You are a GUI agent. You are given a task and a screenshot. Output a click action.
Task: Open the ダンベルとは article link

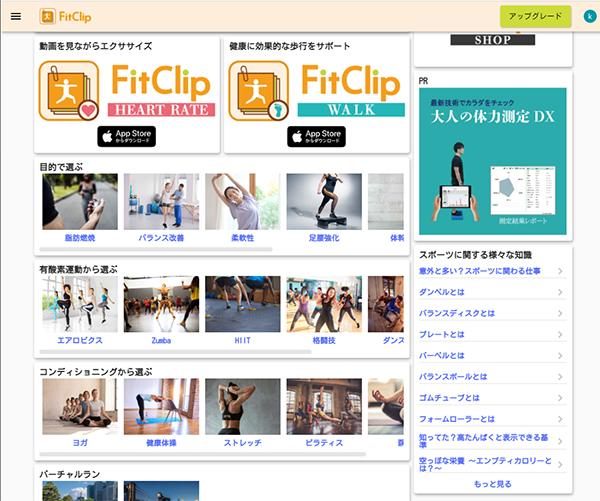tap(442, 292)
